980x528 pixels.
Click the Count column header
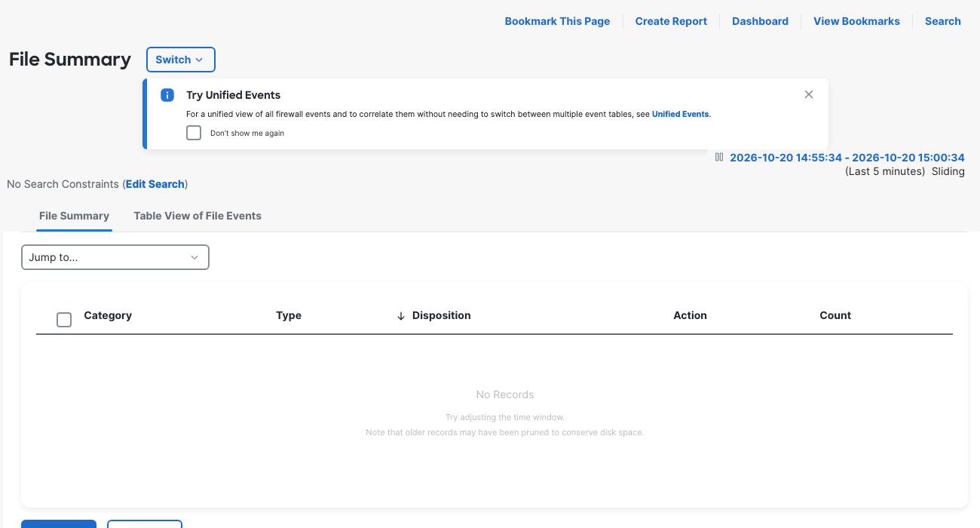(835, 315)
